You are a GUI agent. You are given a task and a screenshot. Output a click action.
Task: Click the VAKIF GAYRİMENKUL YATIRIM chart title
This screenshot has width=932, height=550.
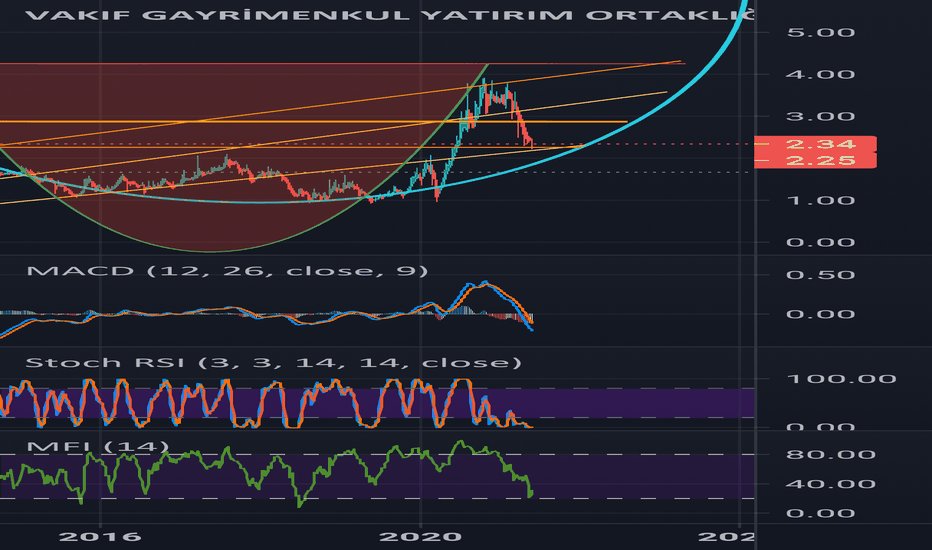coord(390,15)
